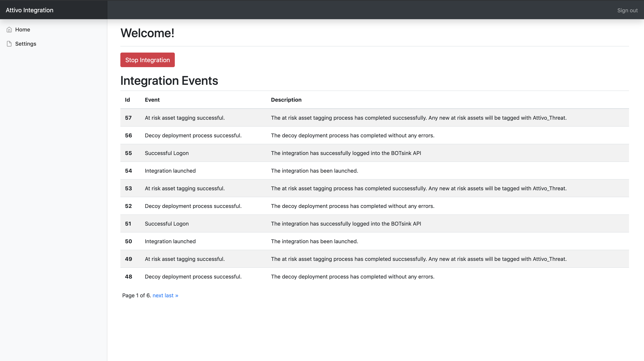
Task: Click event id 54 cell
Action: [x=128, y=171]
